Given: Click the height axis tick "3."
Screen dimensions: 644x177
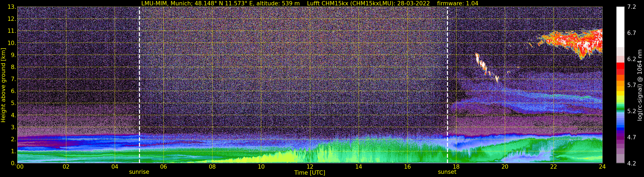Looking at the screenshot, I should point(13,127).
